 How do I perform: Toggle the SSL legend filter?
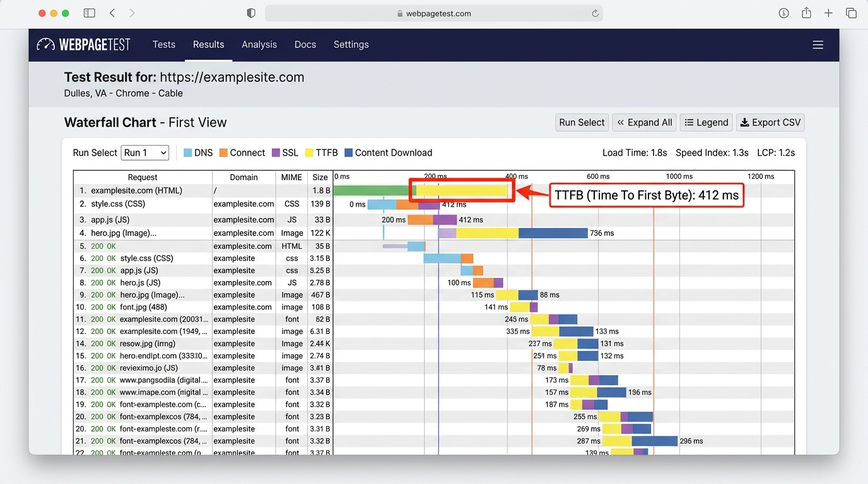[x=284, y=153]
